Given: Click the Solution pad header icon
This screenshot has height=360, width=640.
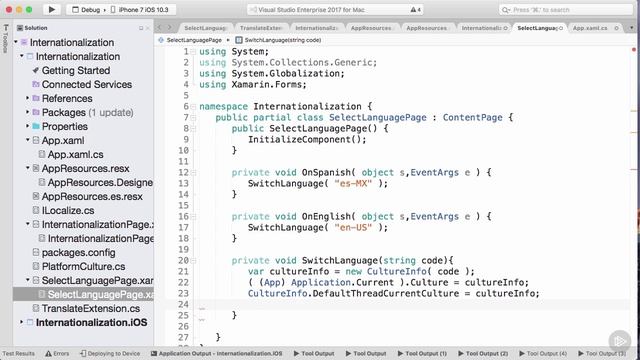Looking at the screenshot, I should (20, 28).
